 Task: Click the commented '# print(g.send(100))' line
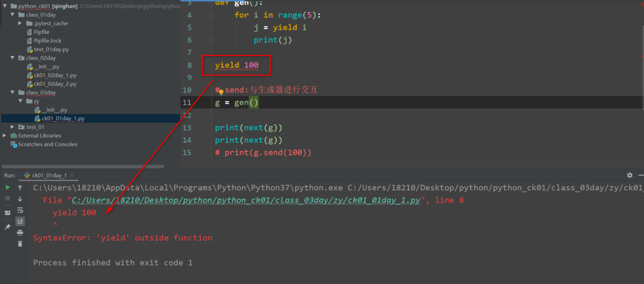point(264,153)
